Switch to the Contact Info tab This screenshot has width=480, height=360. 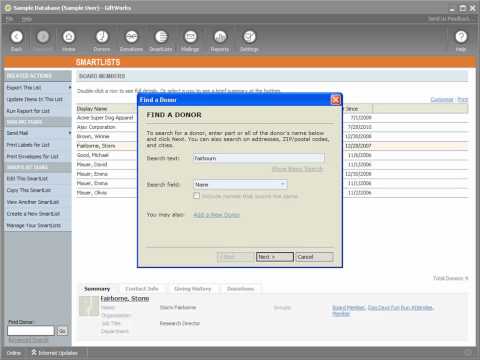point(142,289)
